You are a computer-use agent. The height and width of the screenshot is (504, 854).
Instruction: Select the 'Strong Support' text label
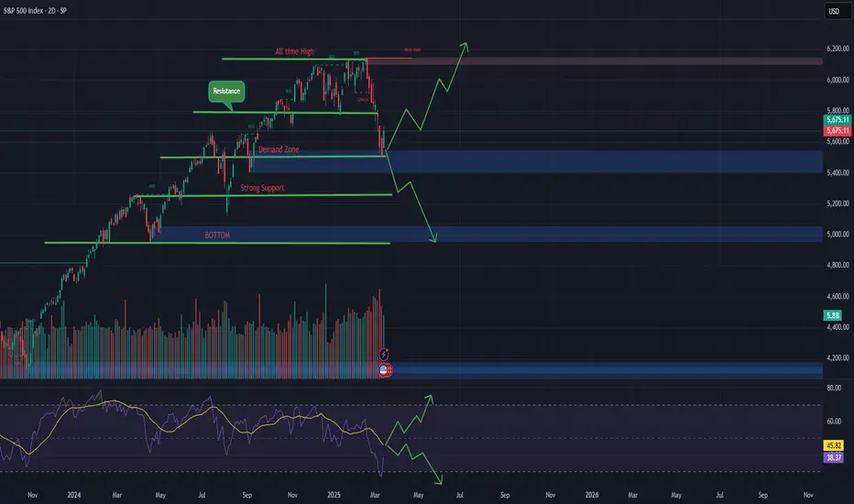click(x=262, y=188)
